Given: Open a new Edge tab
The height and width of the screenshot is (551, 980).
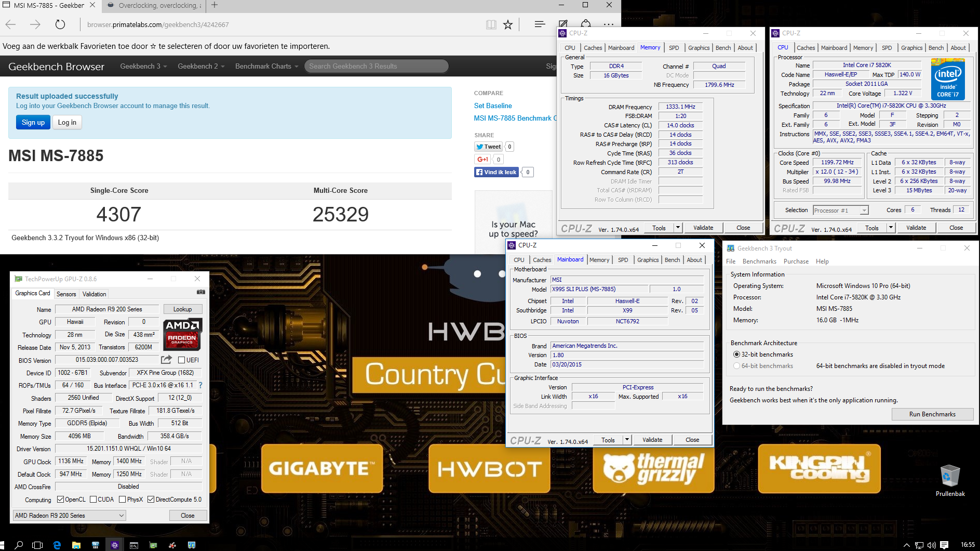Looking at the screenshot, I should pos(214,5).
